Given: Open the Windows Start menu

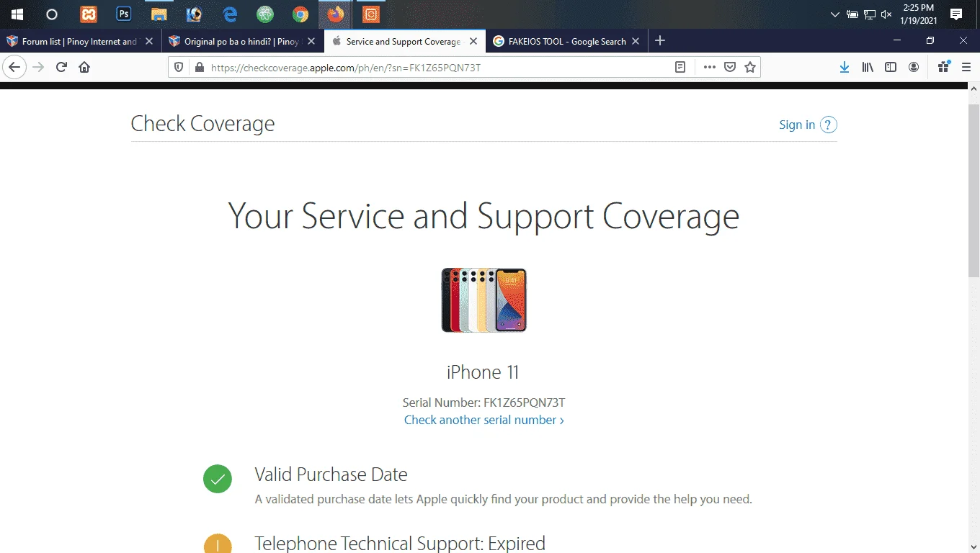Looking at the screenshot, I should coord(17,14).
